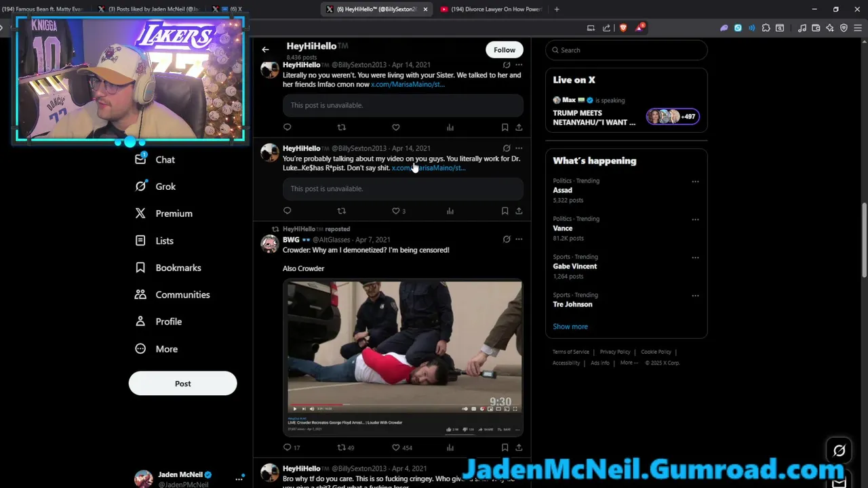868x488 pixels.
Task: Open the floating Grok button at bottom right
Action: 840,450
